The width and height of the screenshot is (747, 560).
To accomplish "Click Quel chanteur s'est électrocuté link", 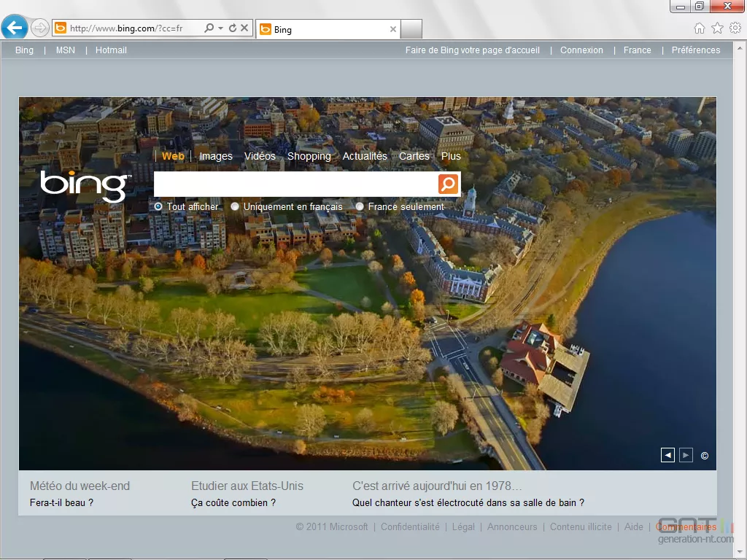I will [468, 502].
